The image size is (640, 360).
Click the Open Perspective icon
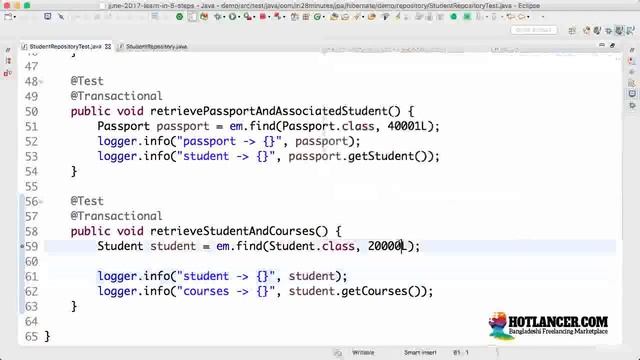coord(572,31)
